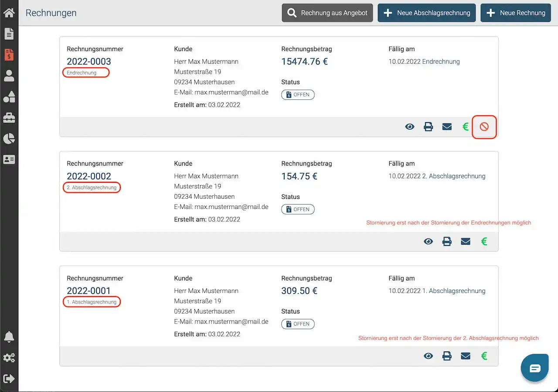Click the red notice about 2. Abschlagsrechnung storno
558x392 pixels.
(x=449, y=338)
